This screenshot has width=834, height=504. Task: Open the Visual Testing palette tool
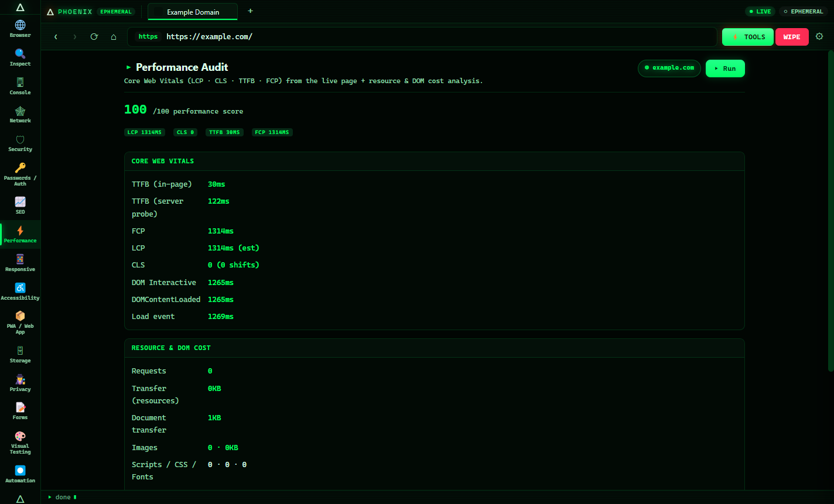[x=20, y=443]
